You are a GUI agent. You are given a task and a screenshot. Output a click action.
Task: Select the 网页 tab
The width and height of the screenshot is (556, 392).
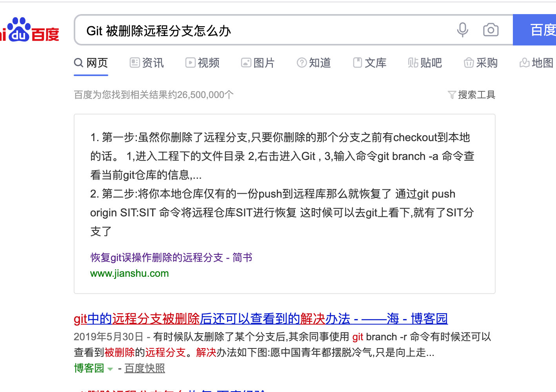[x=91, y=63]
